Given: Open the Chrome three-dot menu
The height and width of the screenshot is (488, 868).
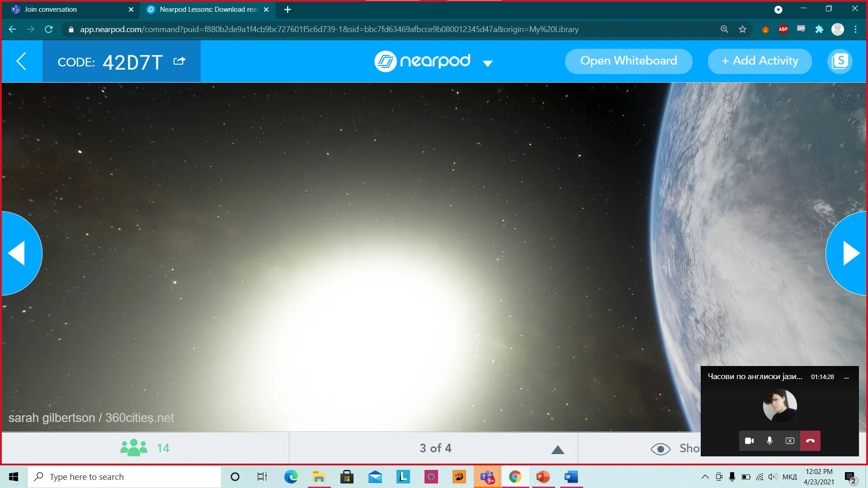Looking at the screenshot, I should pos(855,29).
